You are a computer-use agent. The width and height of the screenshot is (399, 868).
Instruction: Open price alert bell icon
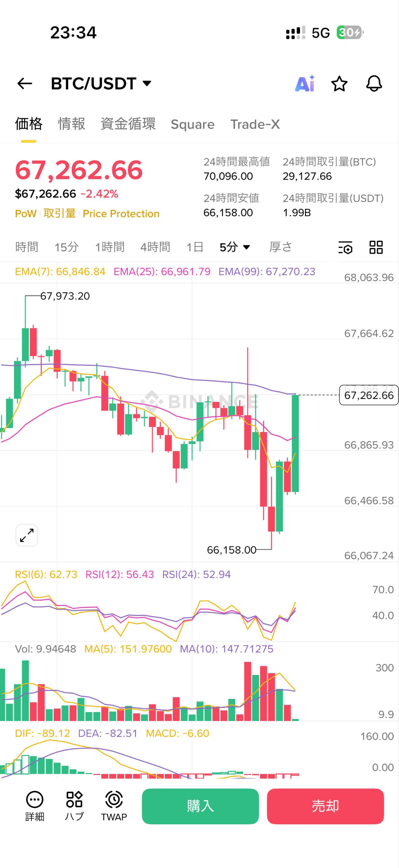(x=374, y=84)
